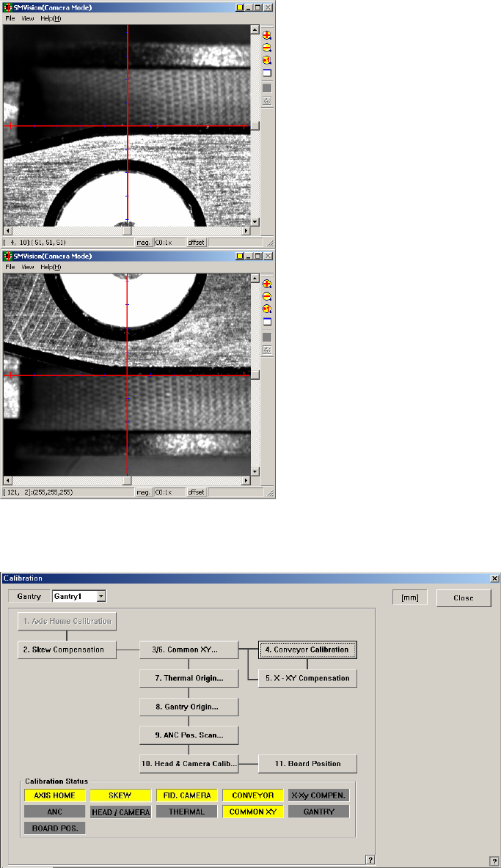This screenshot has height=868, width=501.
Task: Click mag. button in upper SMVision status bar
Action: point(143,243)
